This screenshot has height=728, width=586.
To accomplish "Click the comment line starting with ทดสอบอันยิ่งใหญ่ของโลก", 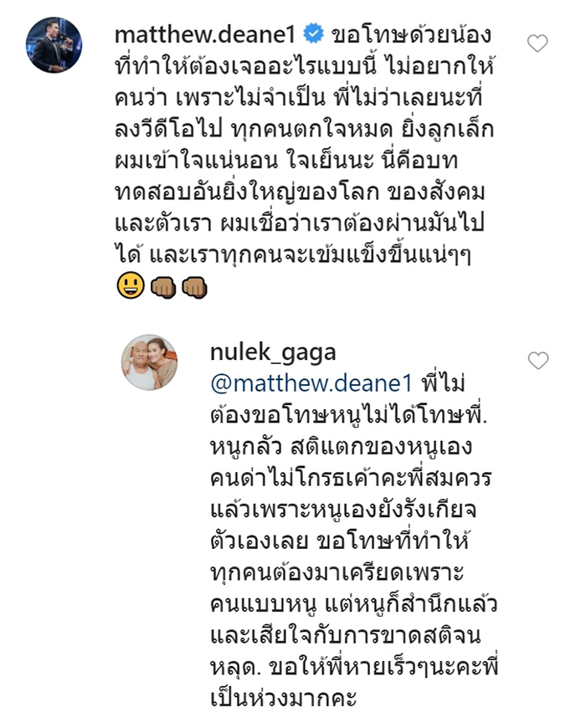I will click(x=300, y=192).
